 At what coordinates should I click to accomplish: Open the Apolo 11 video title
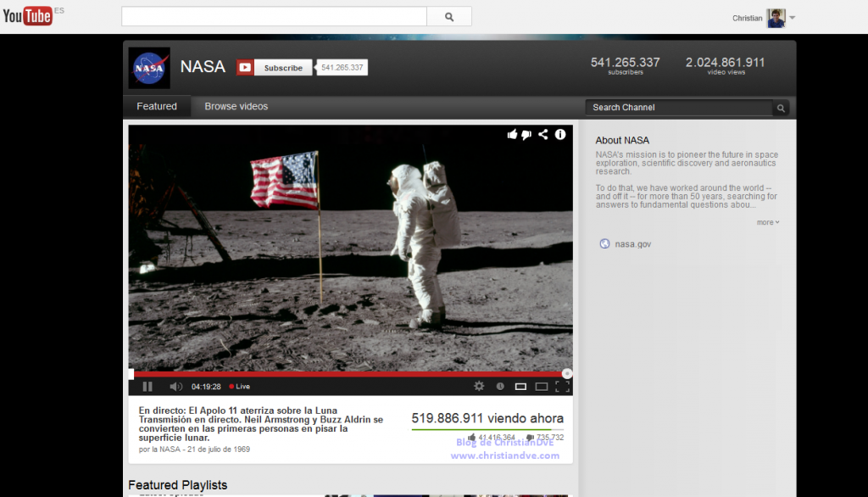[261, 424]
